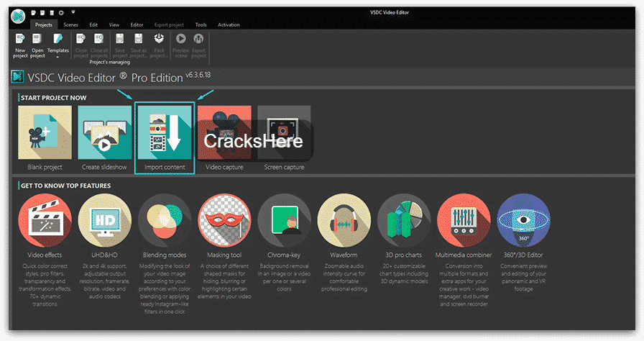Open the Edit ribbon tab
This screenshot has height=341, width=644.
(x=93, y=24)
